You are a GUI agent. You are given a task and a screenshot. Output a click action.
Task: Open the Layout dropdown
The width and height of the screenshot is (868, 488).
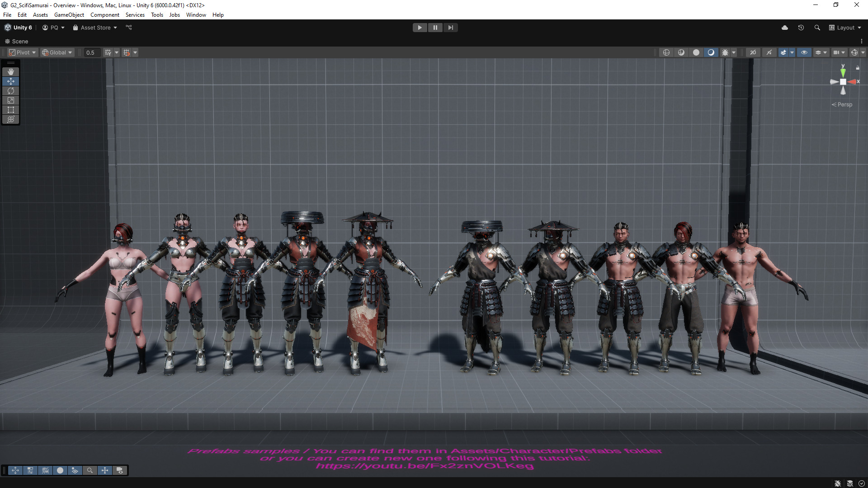click(x=845, y=28)
